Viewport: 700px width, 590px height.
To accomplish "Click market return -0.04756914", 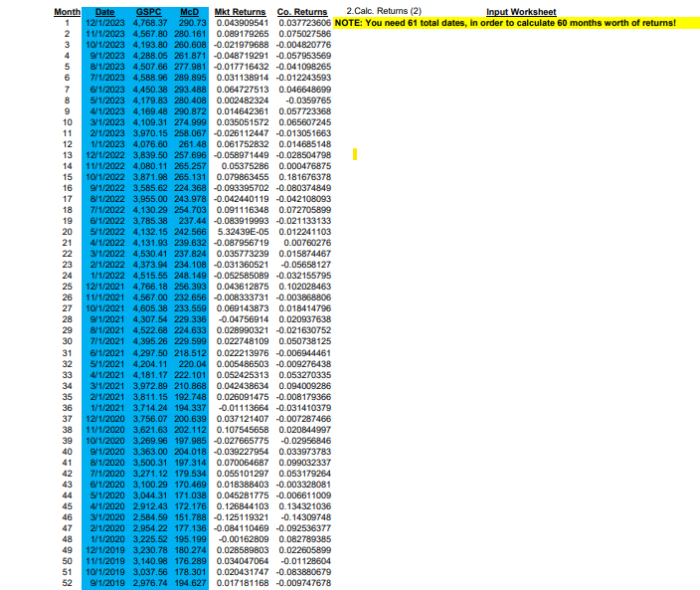I will (x=244, y=319).
